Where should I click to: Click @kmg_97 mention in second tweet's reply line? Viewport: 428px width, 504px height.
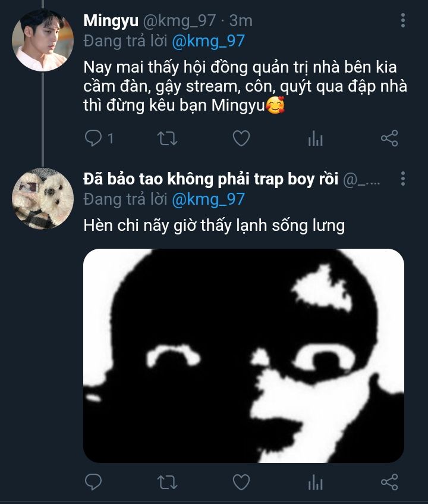pos(207,199)
